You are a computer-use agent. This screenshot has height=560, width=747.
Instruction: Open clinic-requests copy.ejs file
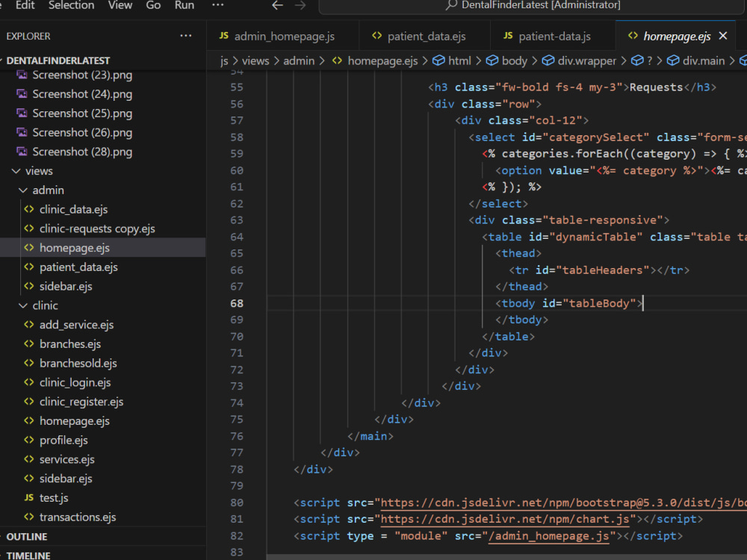tap(97, 228)
